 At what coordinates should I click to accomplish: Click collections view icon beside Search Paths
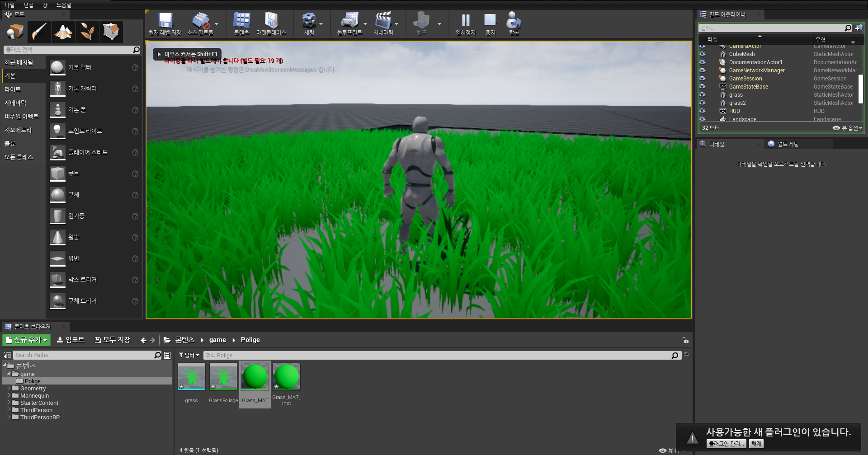point(167,355)
